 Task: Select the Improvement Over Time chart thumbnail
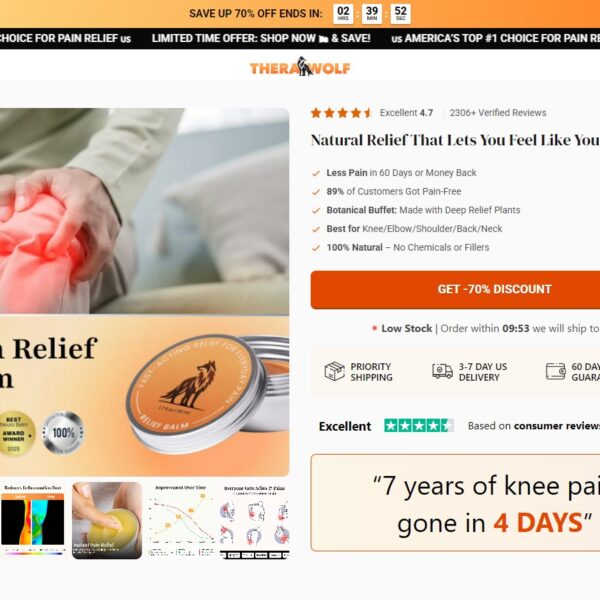pyautogui.click(x=180, y=520)
